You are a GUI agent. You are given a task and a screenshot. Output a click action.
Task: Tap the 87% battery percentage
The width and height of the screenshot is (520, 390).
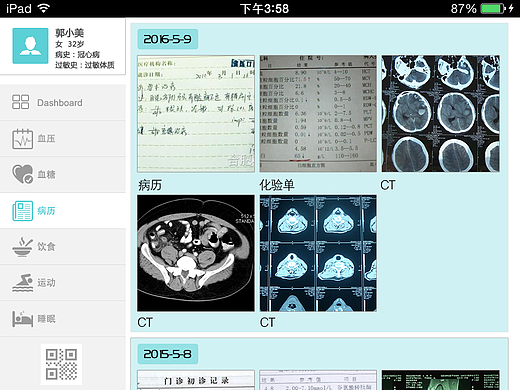463,8
